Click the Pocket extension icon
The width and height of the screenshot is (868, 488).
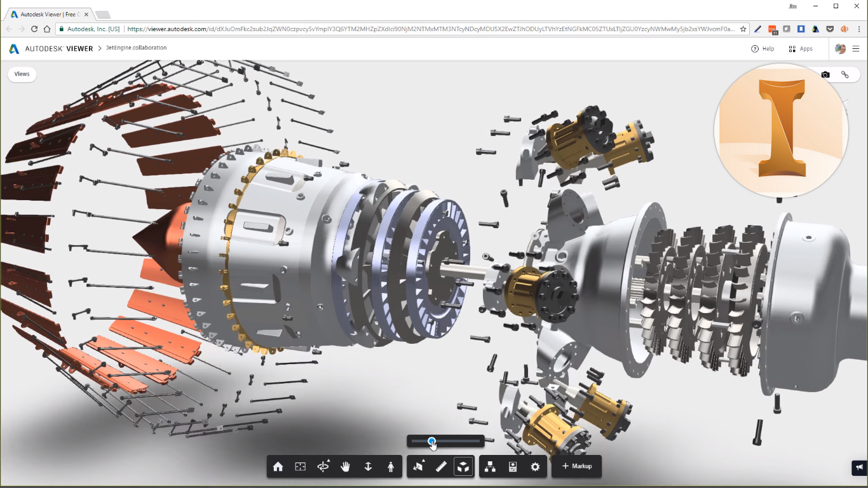pos(830,29)
